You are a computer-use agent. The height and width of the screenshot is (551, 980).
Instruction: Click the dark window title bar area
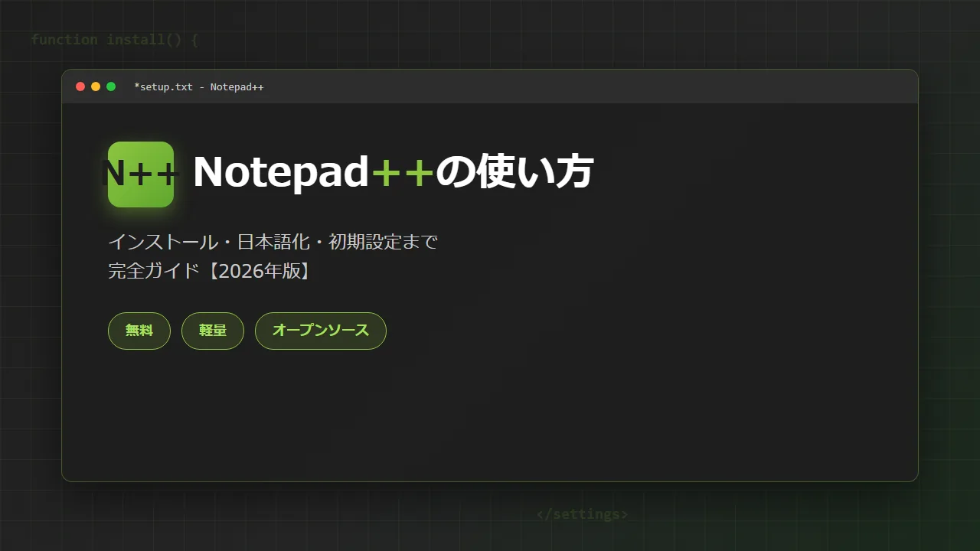[490, 86]
